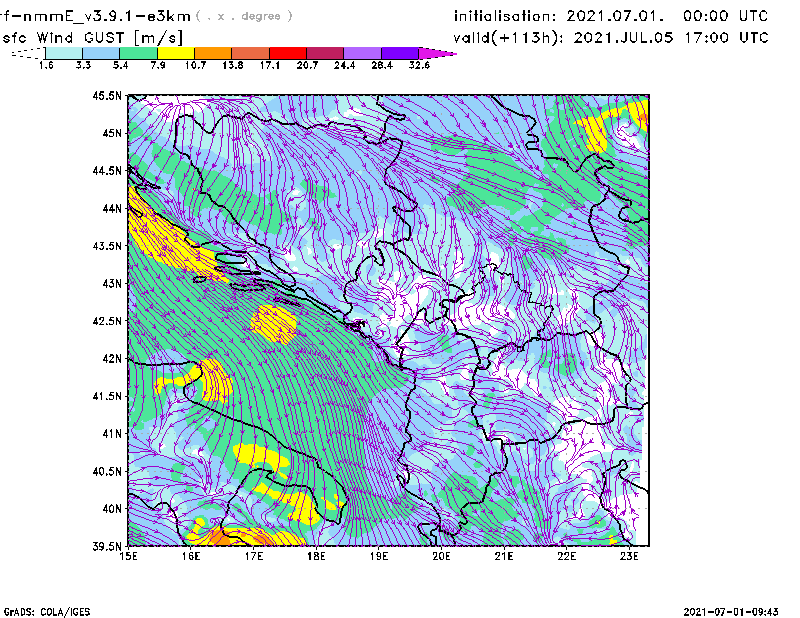This screenshot has height=618, width=800.
Task: Click the legend value 20.7
Action: coord(307,65)
